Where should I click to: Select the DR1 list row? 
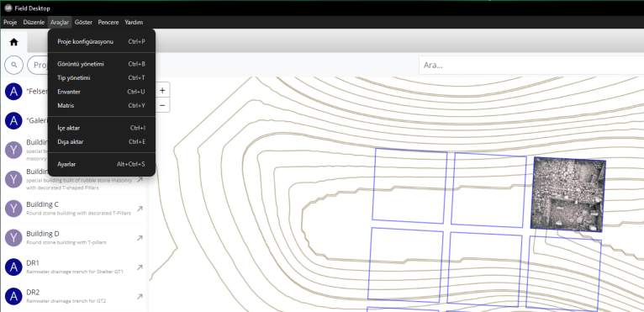tap(74, 267)
